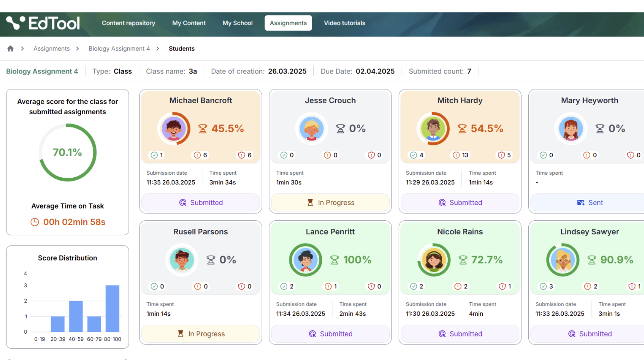The height and width of the screenshot is (360, 644).
Task: Click the orange warning icon on Michael Bancroft's card
Action: [197, 155]
